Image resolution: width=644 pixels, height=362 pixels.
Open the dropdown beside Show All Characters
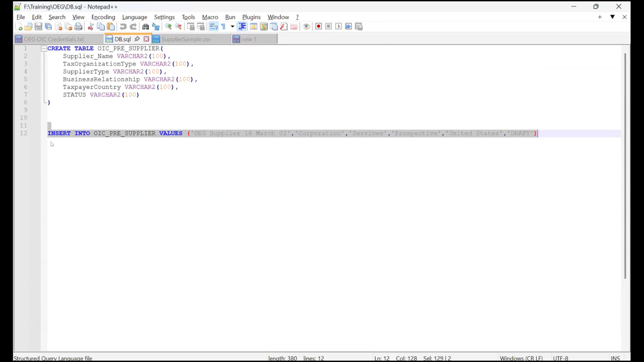(x=232, y=26)
